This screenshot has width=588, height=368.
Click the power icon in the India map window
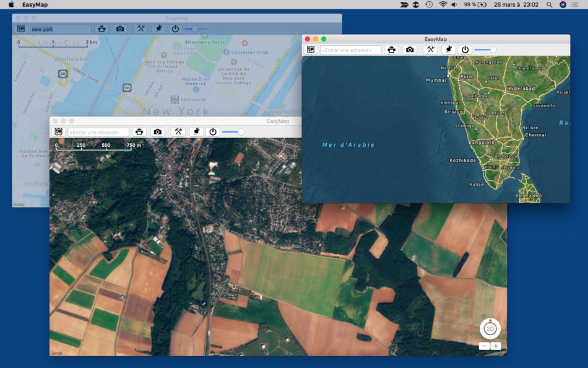tap(465, 50)
